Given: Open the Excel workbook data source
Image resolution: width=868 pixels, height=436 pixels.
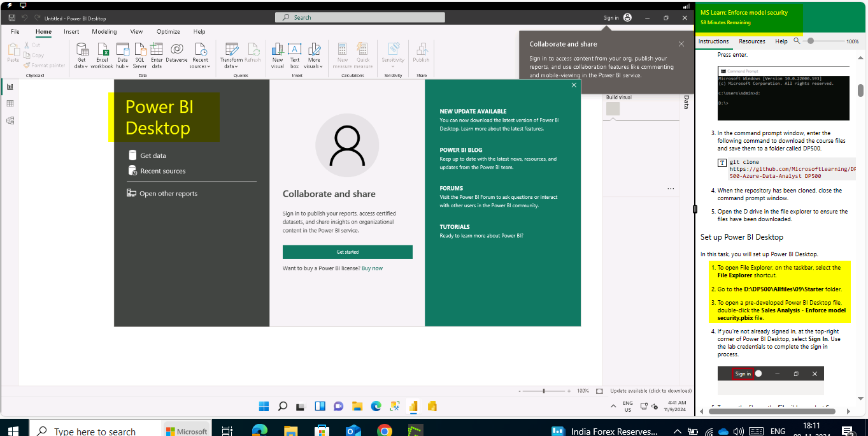Looking at the screenshot, I should (x=102, y=55).
